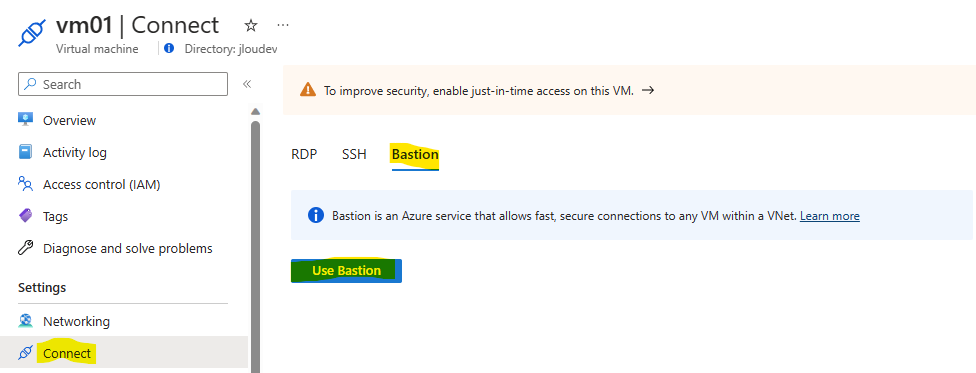Open the more options ellipsis menu
This screenshot has height=373, width=976.
click(x=283, y=25)
